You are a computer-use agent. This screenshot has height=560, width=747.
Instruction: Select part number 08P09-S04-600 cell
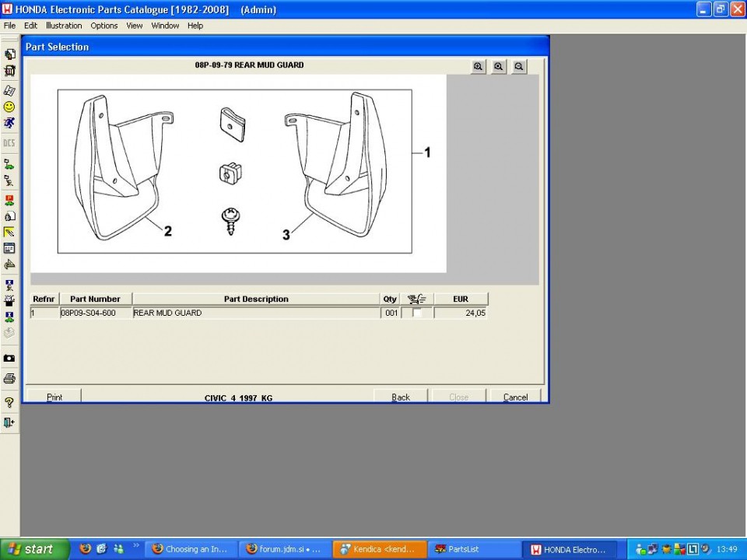click(95, 313)
